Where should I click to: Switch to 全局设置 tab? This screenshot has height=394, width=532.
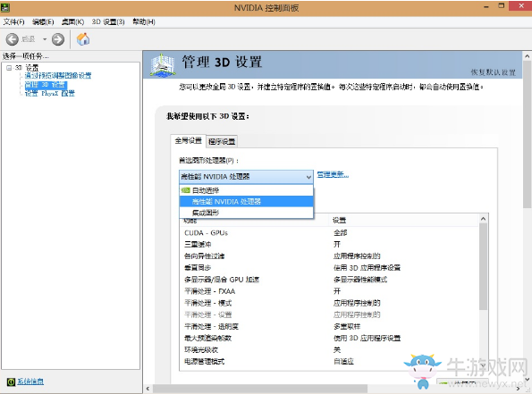(x=189, y=141)
